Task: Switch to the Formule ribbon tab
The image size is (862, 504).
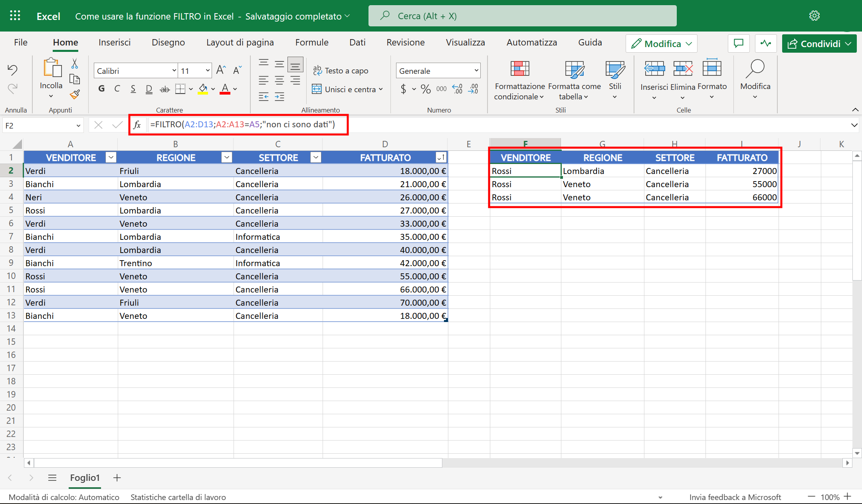Action: pos(312,42)
